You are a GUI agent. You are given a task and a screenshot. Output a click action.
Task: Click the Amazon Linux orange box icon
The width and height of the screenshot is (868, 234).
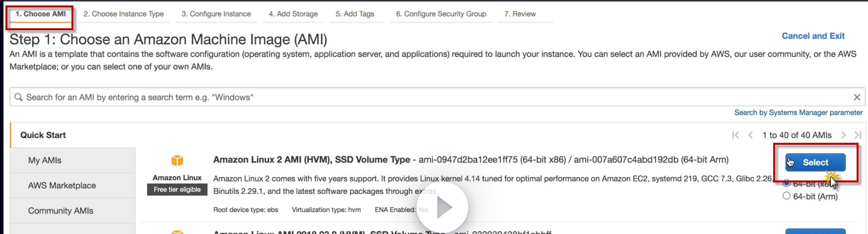coord(177,161)
